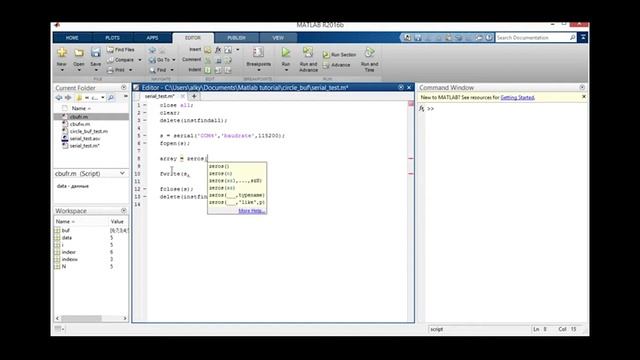
Task: Expand the Open button dropdown arrow
Action: pos(79,70)
